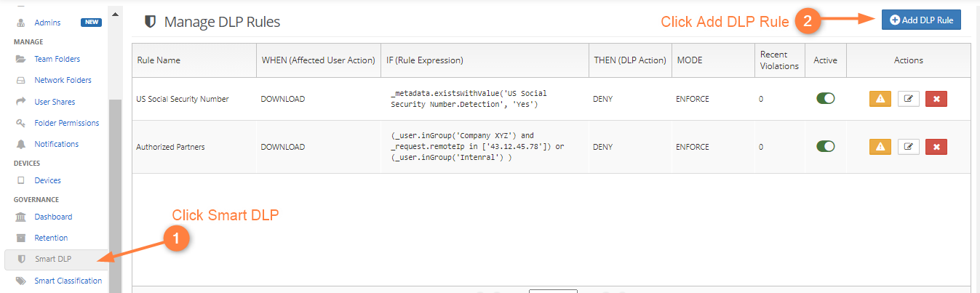The image size is (980, 293).
Task: Disable the Authorized Partners rule toggle
Action: tap(825, 147)
